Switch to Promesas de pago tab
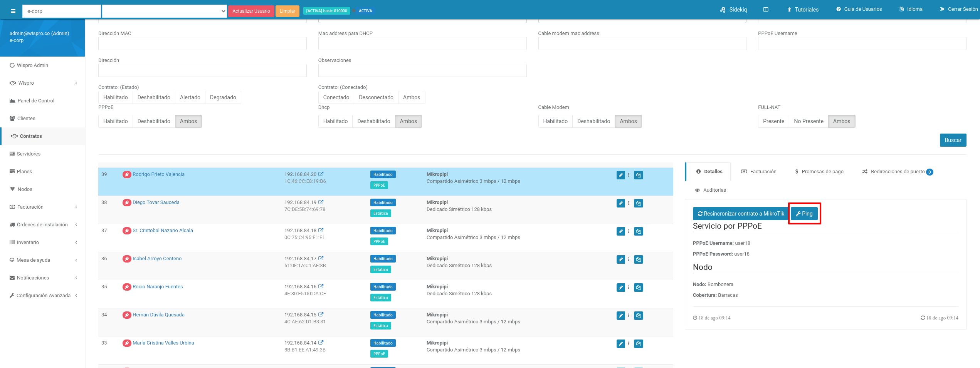This screenshot has height=368, width=980. pos(819,172)
